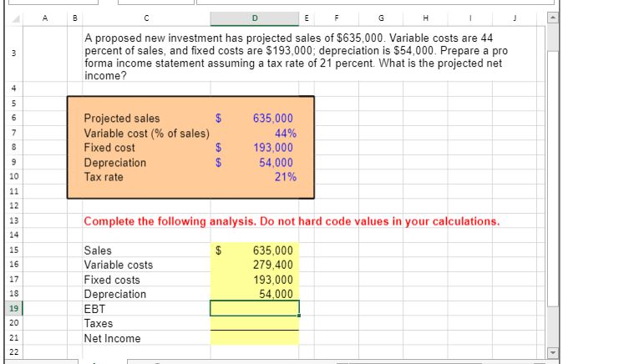Click the vertical scrollbar down arrow

coord(553,353)
